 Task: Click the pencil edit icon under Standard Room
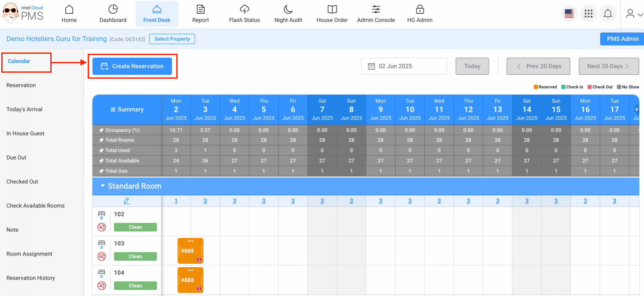click(126, 201)
